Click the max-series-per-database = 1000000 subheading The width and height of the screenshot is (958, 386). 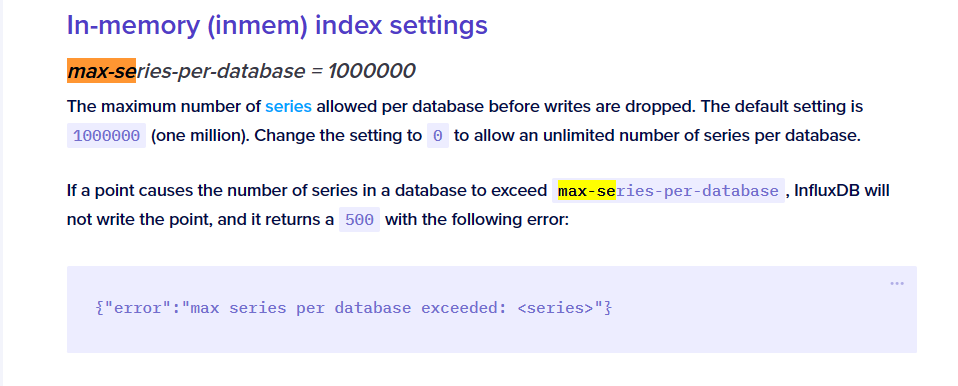[x=241, y=71]
